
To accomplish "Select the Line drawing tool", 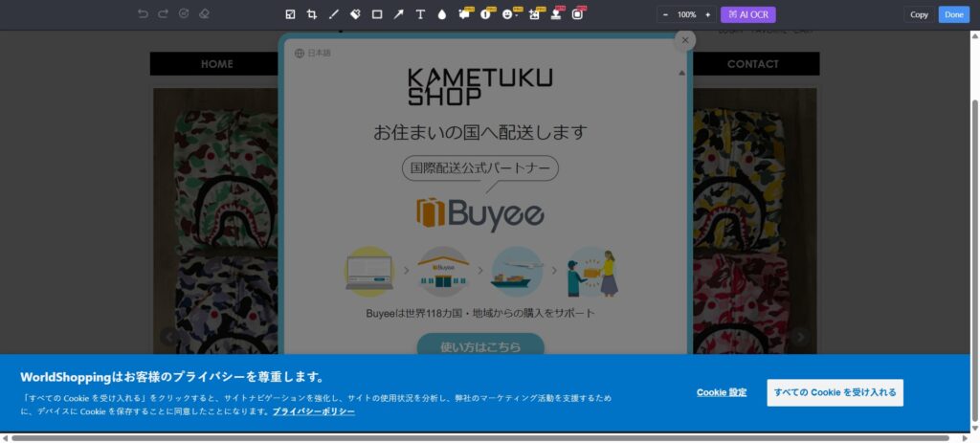I will click(333, 14).
